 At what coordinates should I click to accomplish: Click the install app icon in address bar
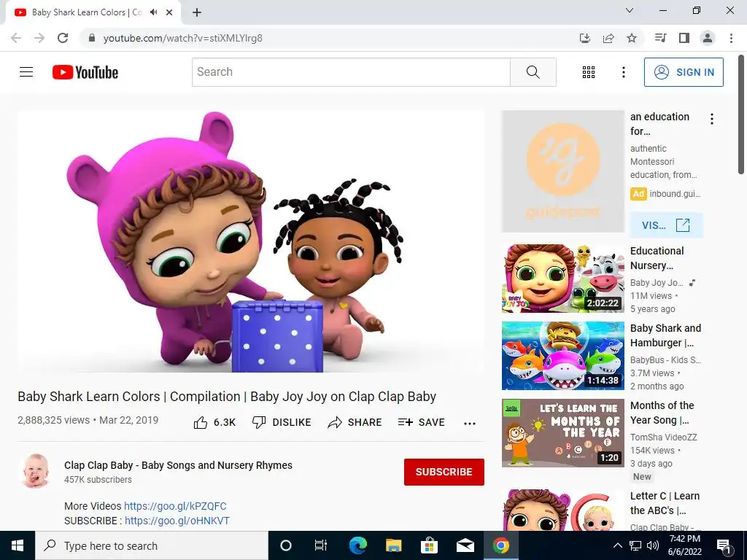click(x=585, y=38)
